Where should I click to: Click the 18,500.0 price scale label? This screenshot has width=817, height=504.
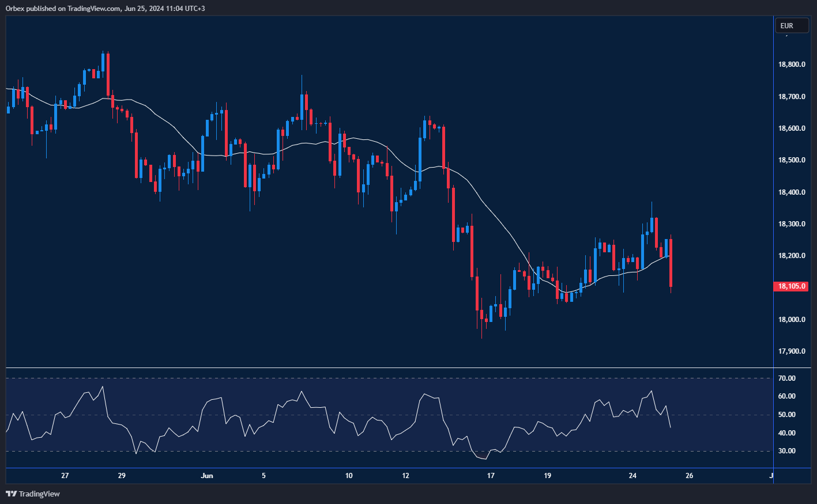coord(792,160)
